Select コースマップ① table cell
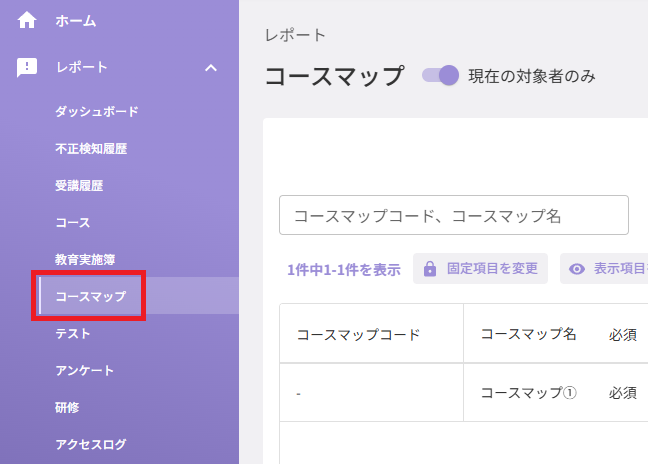Image resolution: width=648 pixels, height=464 pixels. pos(529,393)
